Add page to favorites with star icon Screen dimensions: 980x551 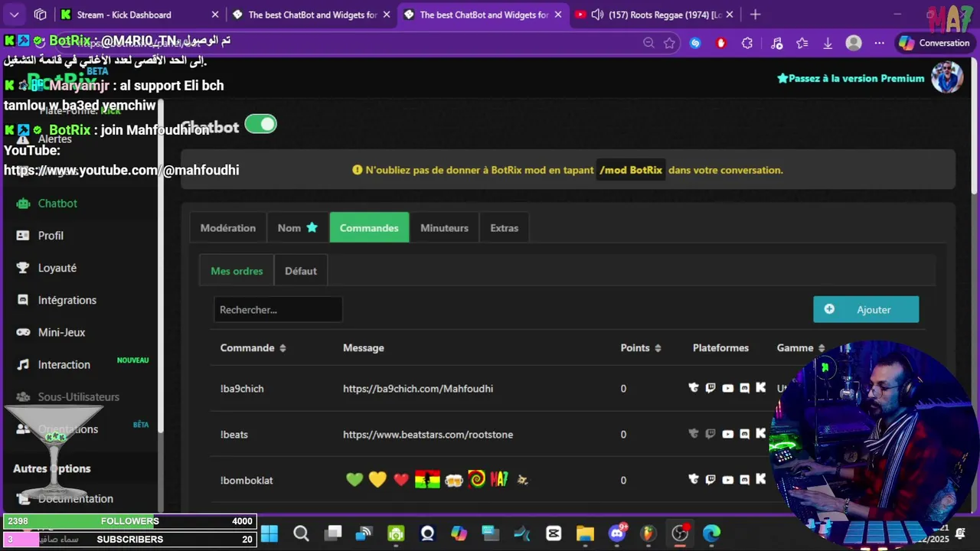pos(670,43)
